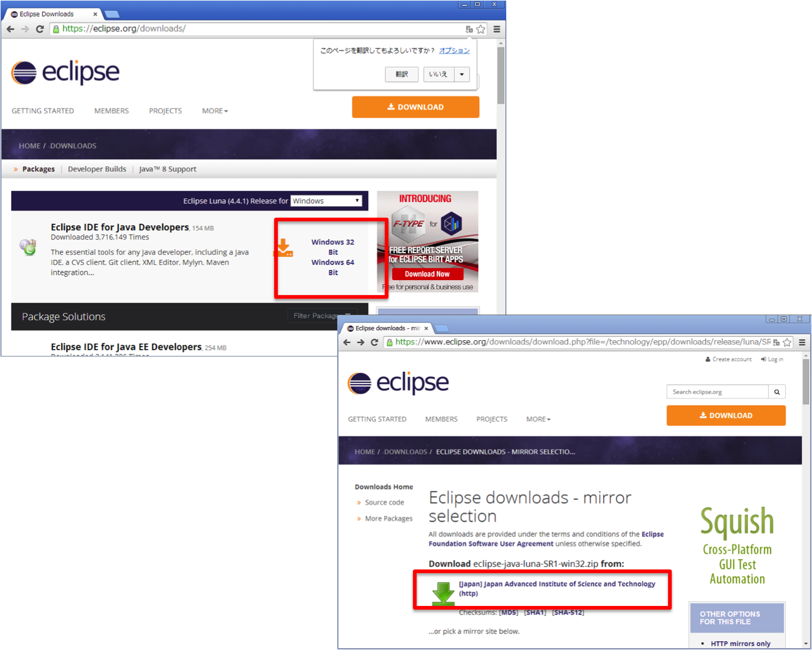Click the eclipse logo in the mirror selection window

tap(399, 383)
